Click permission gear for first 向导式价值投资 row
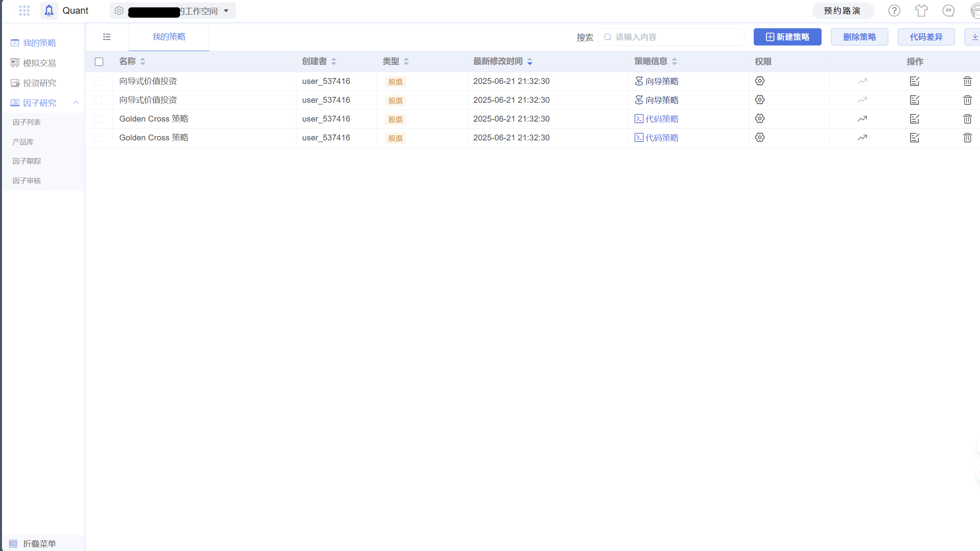 pos(760,81)
